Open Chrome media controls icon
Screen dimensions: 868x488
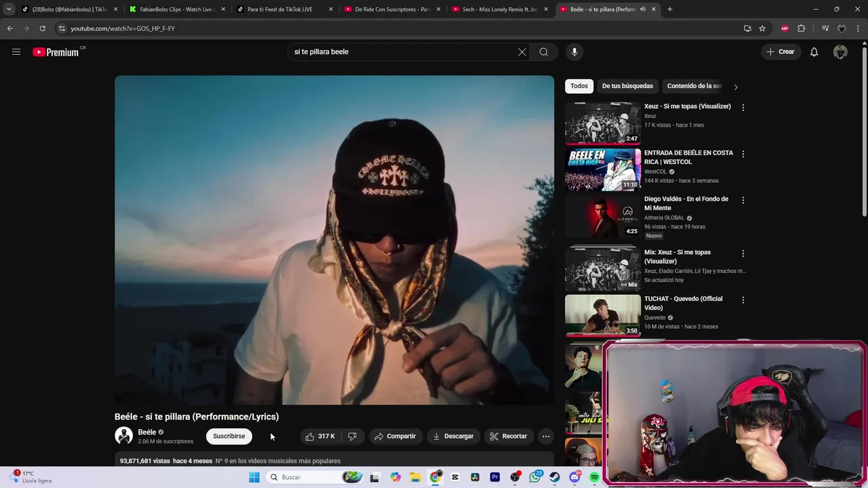(825, 28)
